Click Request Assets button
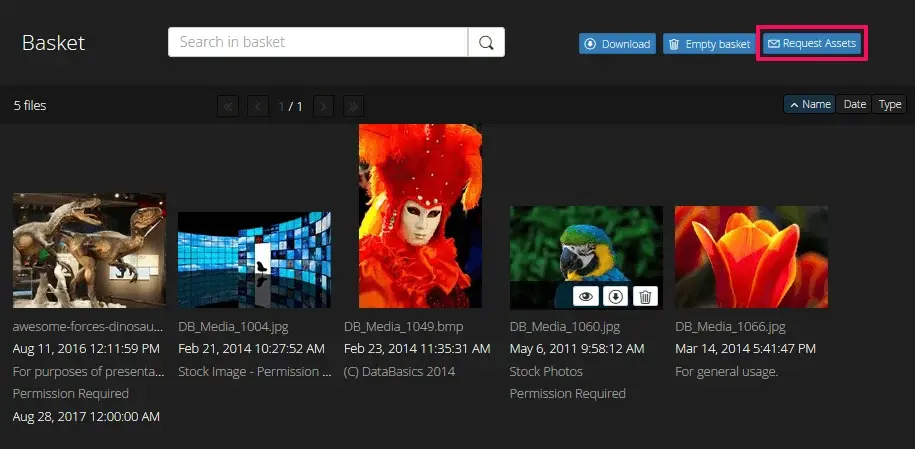 [x=811, y=44]
